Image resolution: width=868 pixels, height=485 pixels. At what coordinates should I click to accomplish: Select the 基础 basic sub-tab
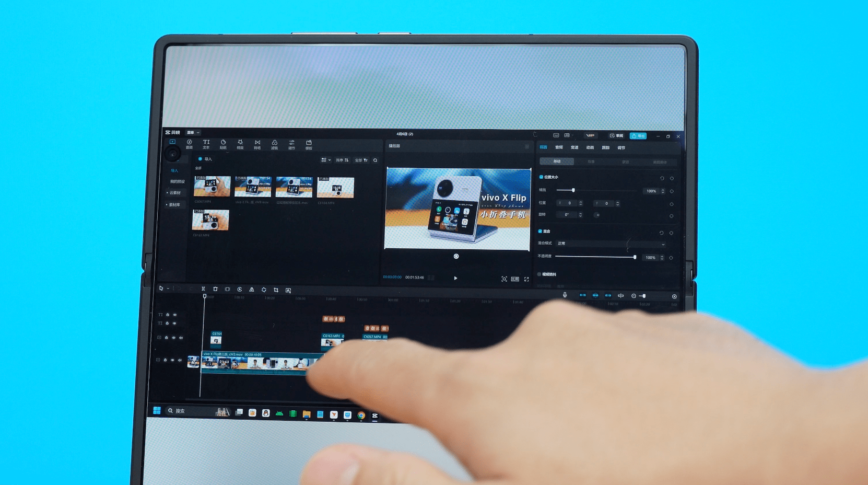[x=557, y=161]
